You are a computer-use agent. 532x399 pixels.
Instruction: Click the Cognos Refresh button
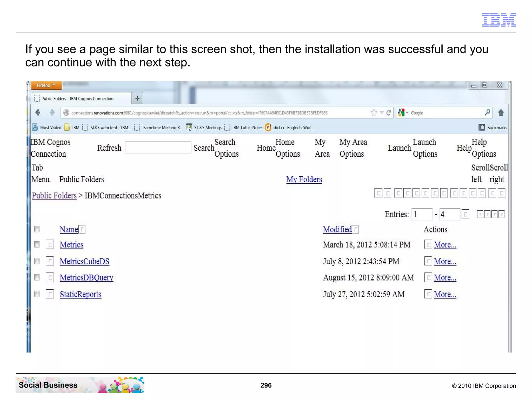click(109, 148)
